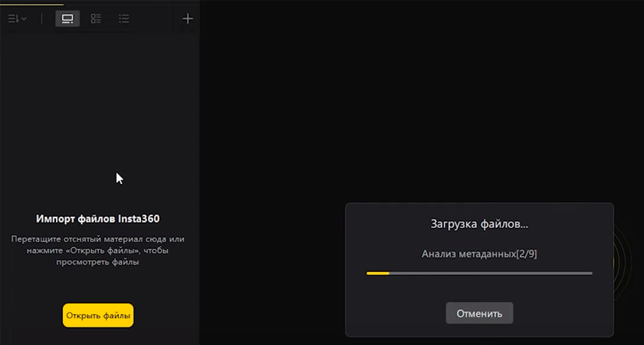
Task: Cancel loading with the Отменить button
Action: coord(479,314)
